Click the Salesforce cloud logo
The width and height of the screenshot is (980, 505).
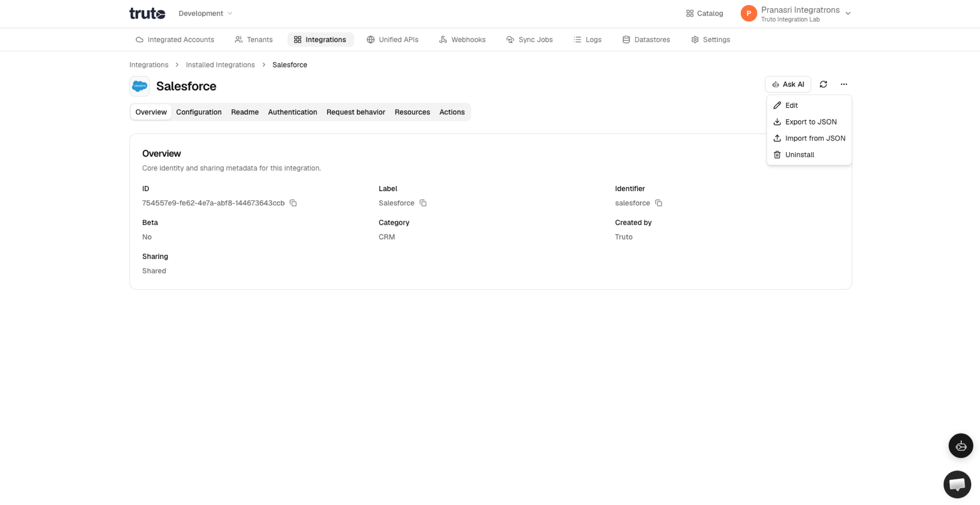point(139,86)
